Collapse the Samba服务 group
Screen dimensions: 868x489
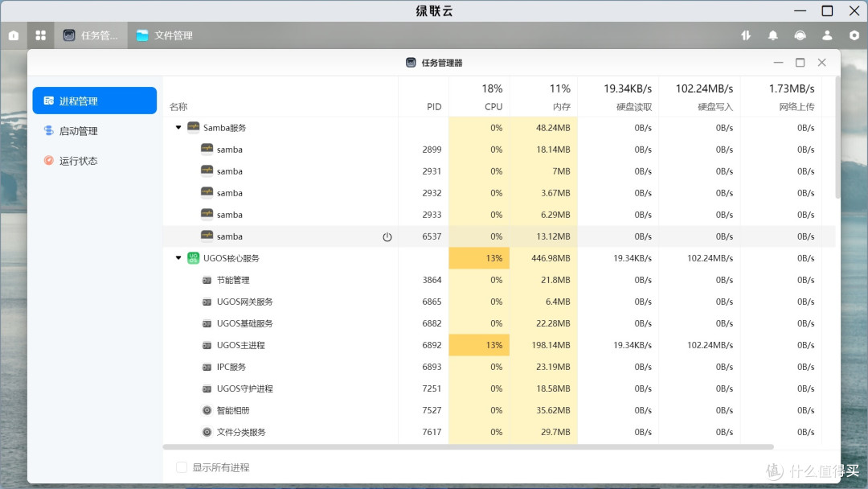coord(178,127)
